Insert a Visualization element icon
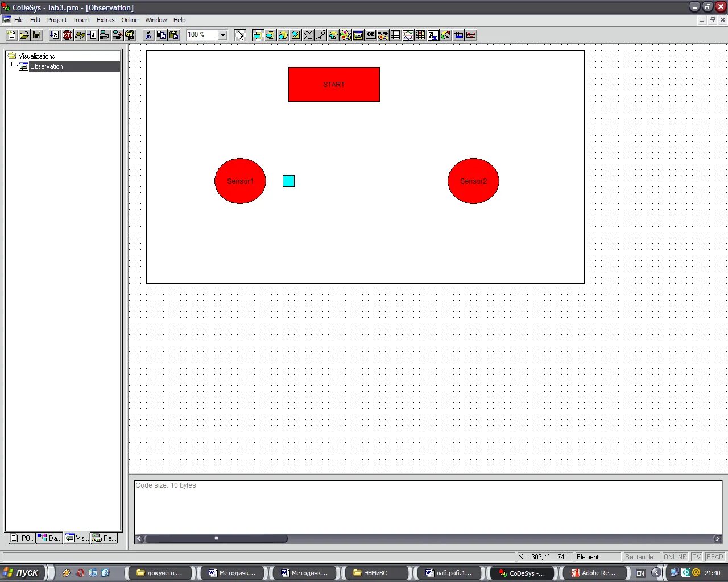The image size is (728, 582). pyautogui.click(x=358, y=35)
